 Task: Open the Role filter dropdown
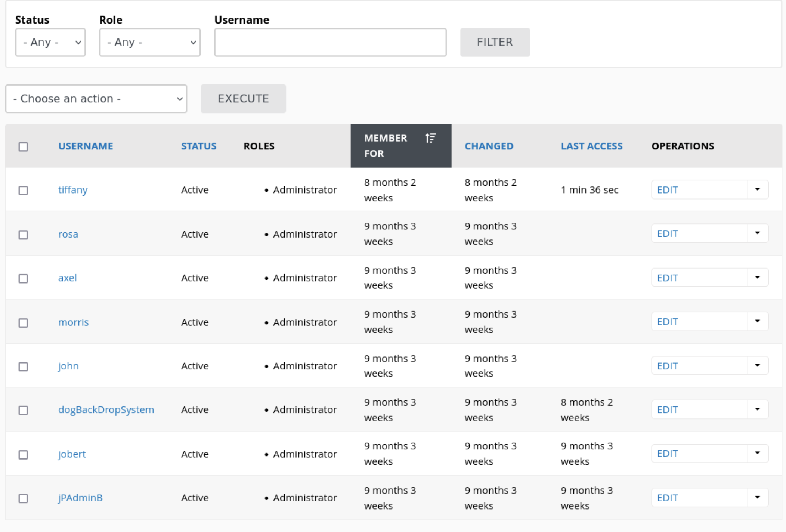pos(150,42)
